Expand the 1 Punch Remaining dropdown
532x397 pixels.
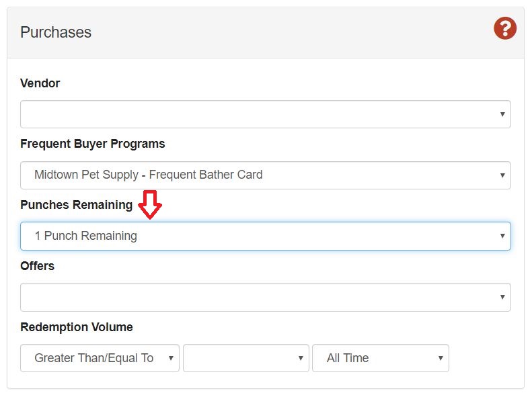tap(265, 236)
